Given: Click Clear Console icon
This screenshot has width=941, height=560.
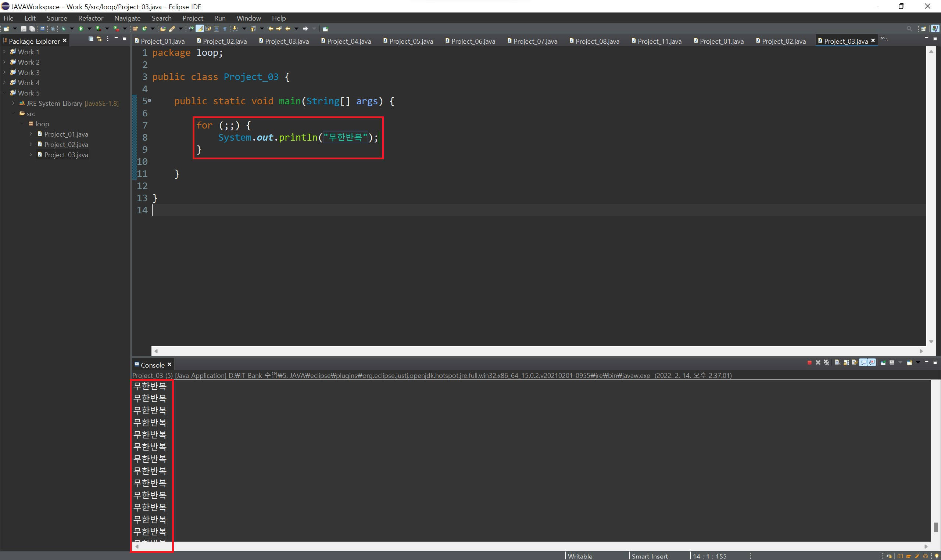Looking at the screenshot, I should click(x=838, y=363).
